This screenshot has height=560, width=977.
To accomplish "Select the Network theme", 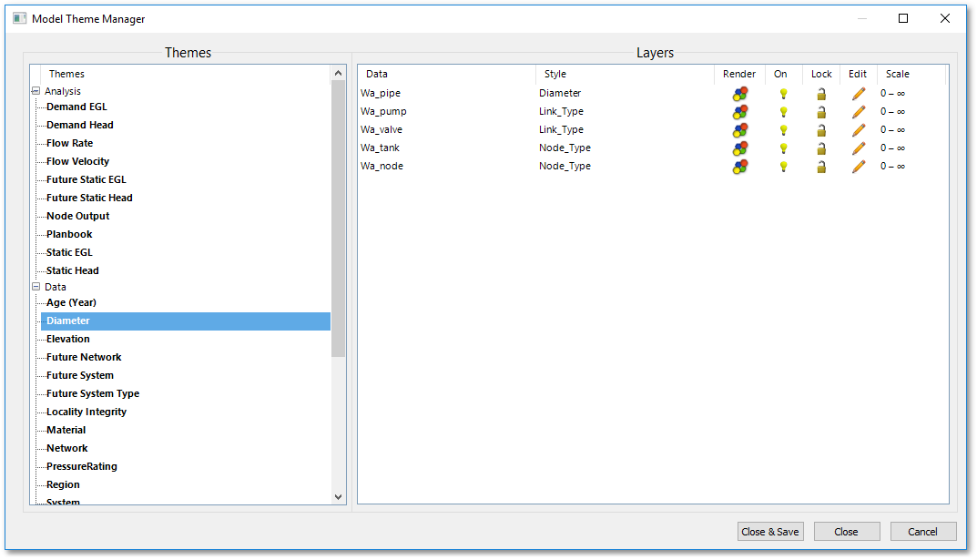I will coord(66,448).
